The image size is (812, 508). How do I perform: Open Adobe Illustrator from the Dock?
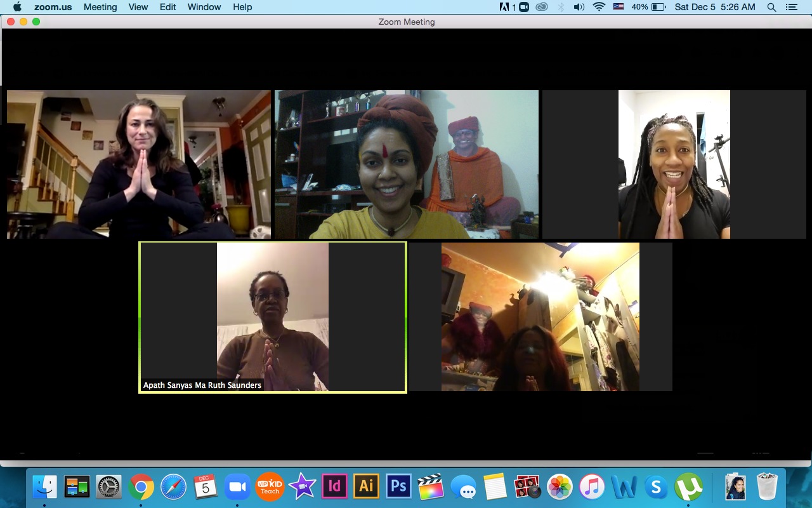366,487
